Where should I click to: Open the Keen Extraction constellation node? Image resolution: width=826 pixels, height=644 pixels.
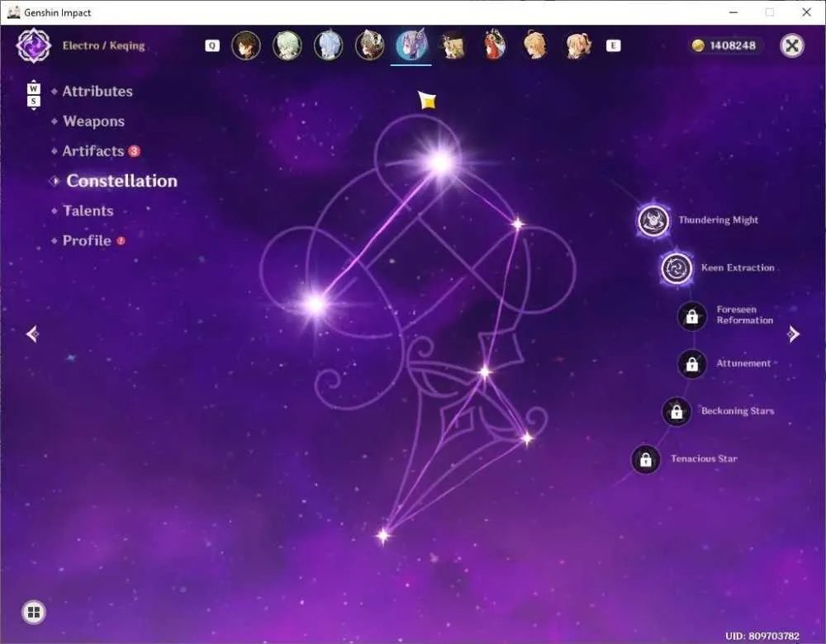[x=676, y=268]
